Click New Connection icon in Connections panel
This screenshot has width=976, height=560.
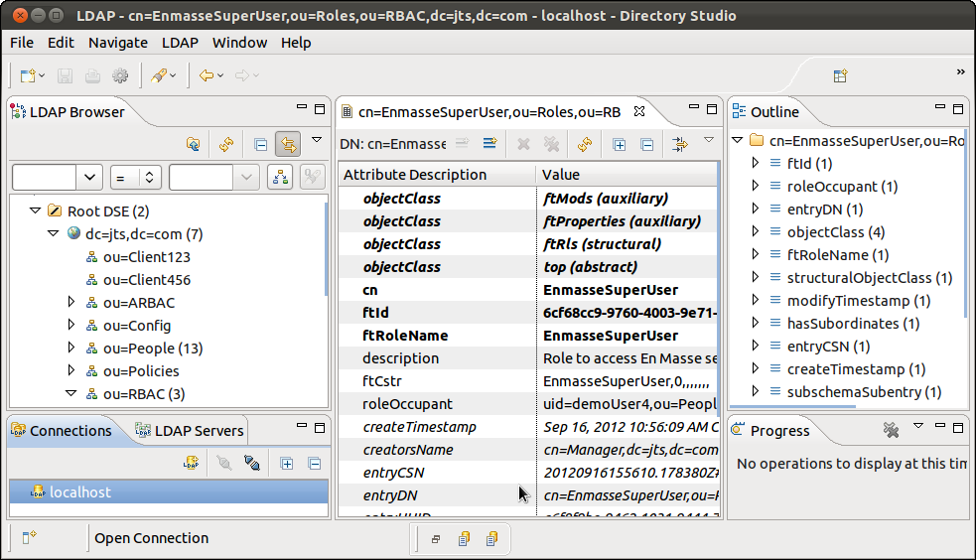190,464
